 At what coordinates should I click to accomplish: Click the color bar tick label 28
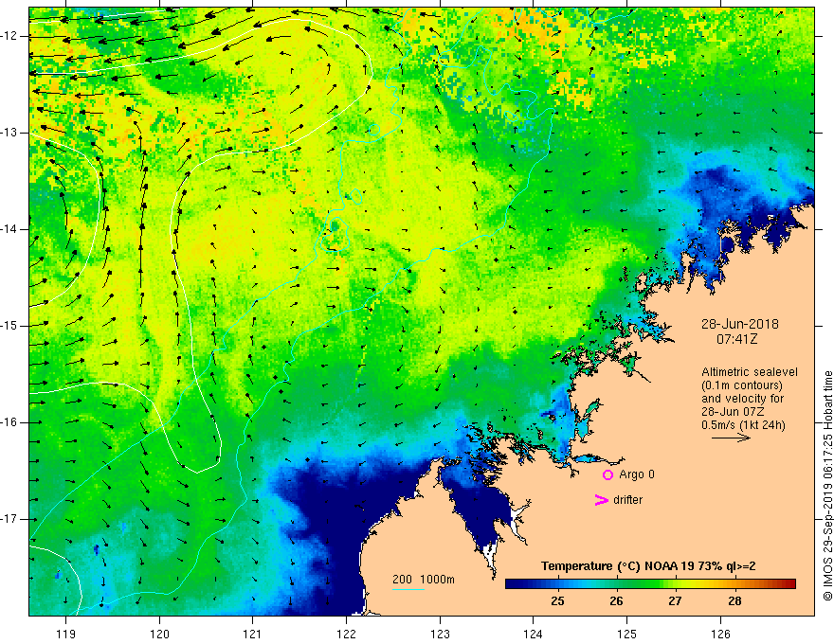point(734,601)
